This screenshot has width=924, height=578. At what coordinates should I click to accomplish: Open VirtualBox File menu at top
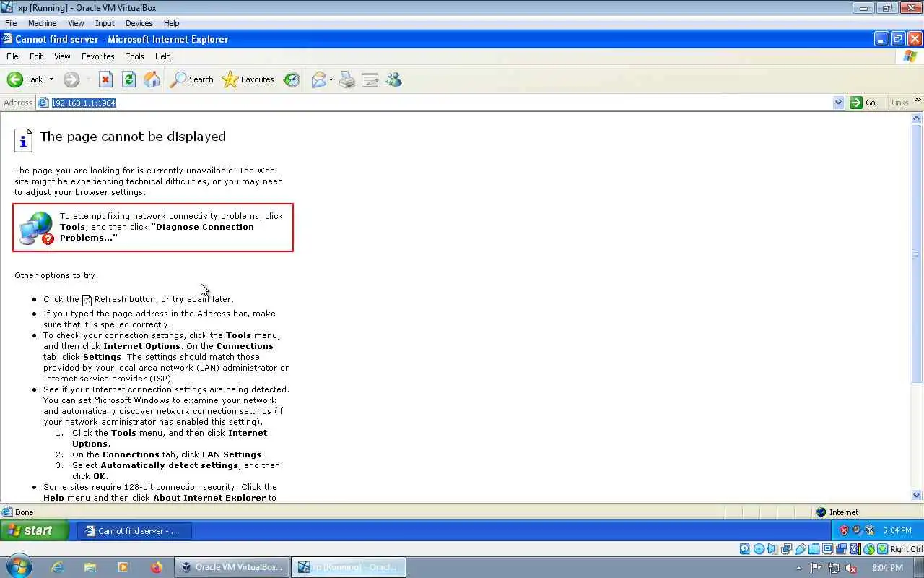[x=11, y=23]
